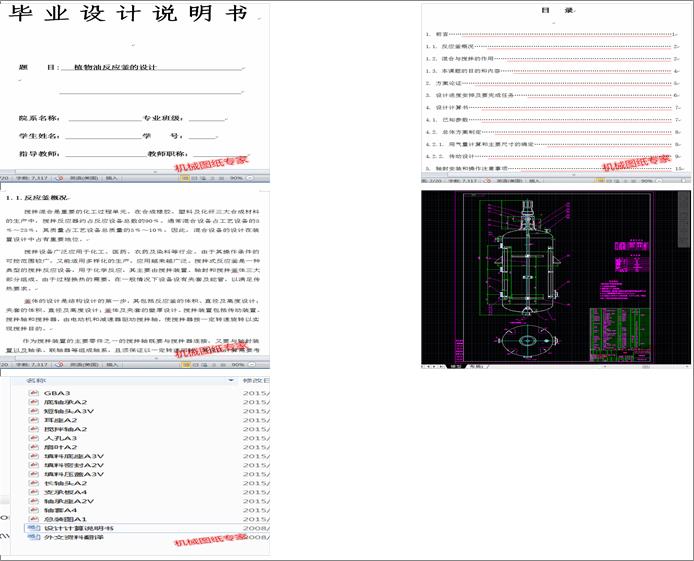Click the title text 植物油反应釜的设计
This screenshot has height=561, width=694.
point(115,67)
